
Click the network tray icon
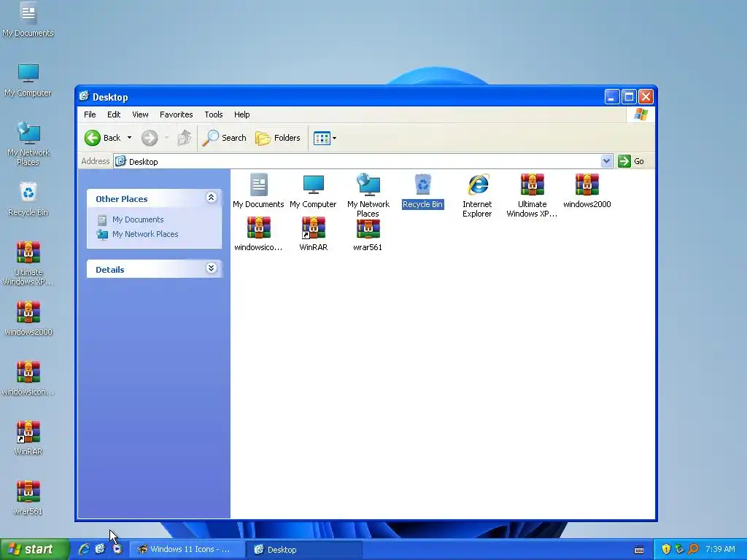679,550
